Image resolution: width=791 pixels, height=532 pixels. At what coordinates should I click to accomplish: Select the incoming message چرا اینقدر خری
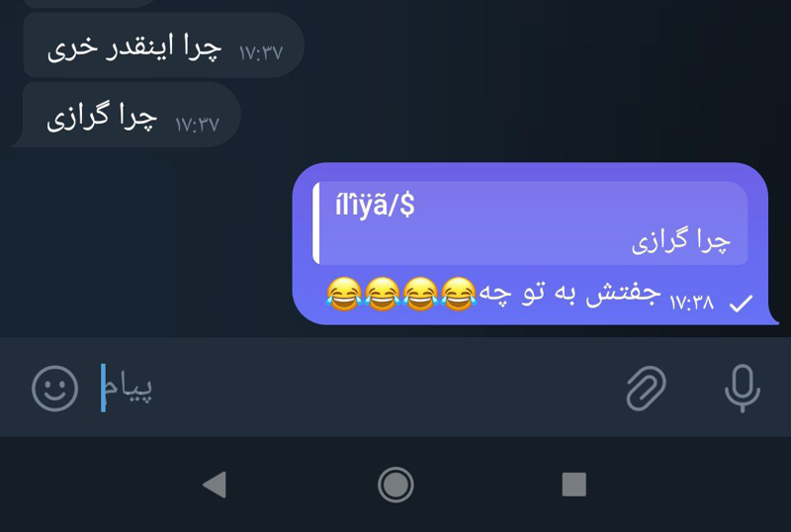163,45
